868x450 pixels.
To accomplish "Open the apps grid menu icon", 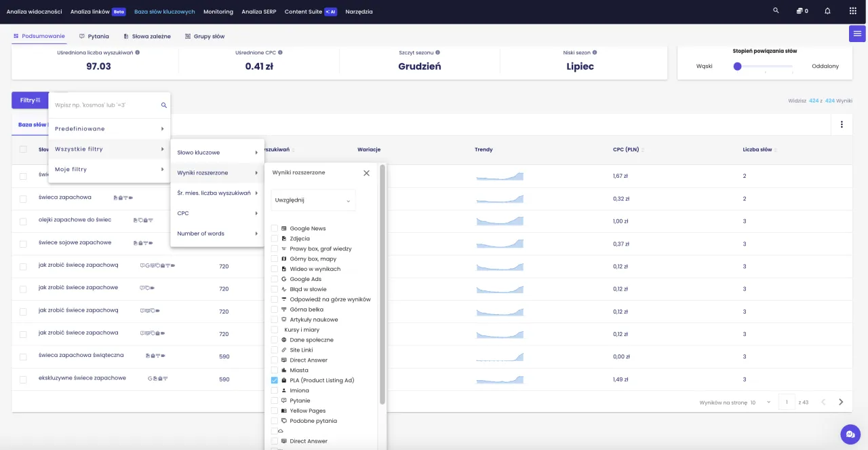I will click(x=852, y=11).
